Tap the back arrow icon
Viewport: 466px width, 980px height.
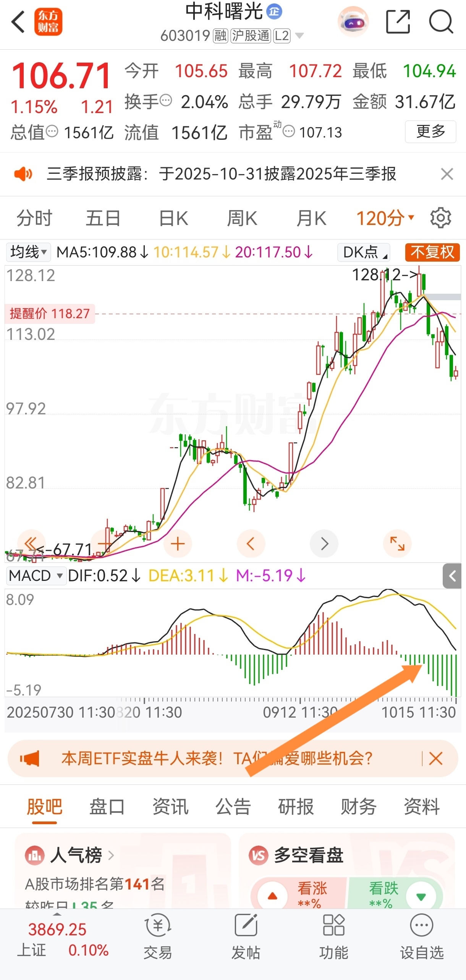[18, 22]
